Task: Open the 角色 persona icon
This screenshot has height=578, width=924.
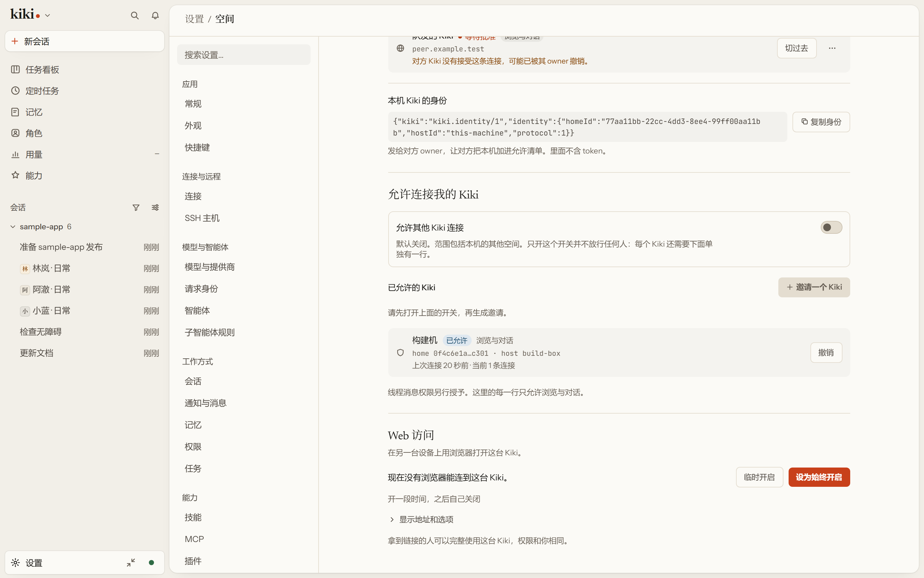Action: [x=15, y=133]
